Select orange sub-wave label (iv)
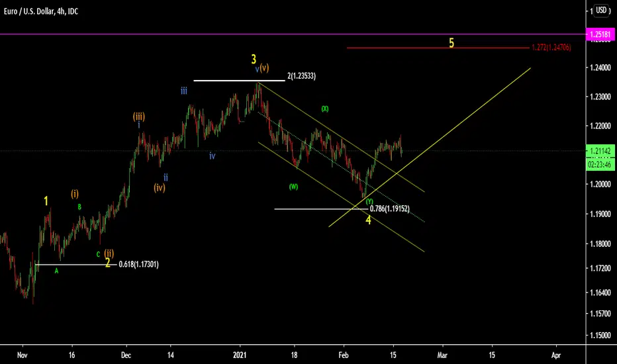 click(x=160, y=188)
